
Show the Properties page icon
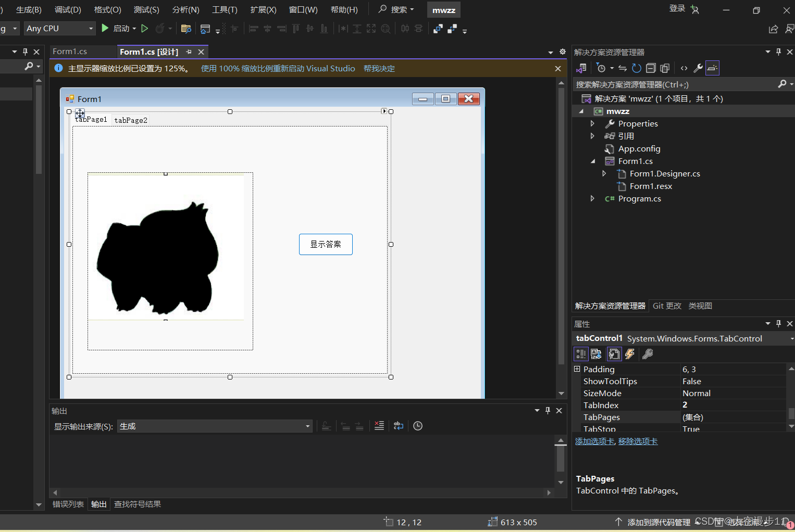tap(614, 354)
